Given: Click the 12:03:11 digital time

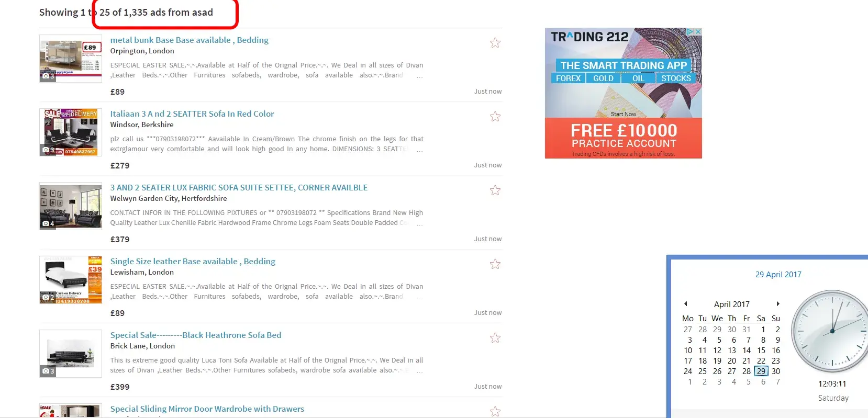Looking at the screenshot, I should coord(832,384).
